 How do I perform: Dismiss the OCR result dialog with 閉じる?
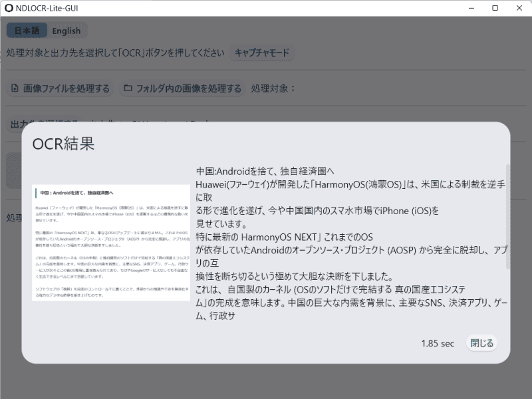pos(481,343)
